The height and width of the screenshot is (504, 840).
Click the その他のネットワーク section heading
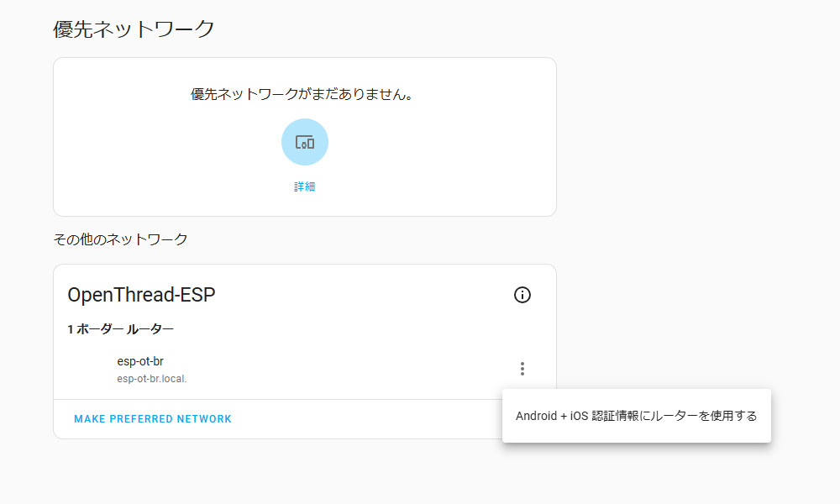point(120,239)
